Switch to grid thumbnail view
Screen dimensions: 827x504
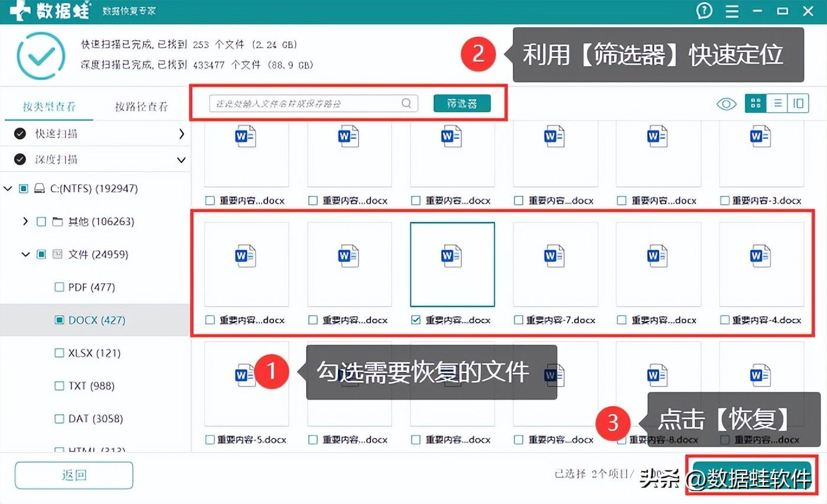[755, 103]
